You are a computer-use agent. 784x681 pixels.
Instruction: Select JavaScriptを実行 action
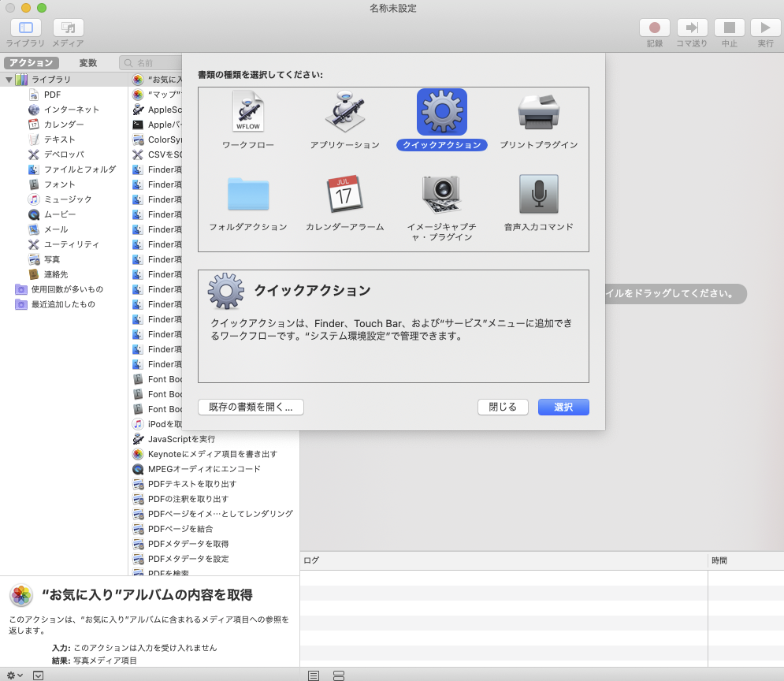click(x=181, y=439)
